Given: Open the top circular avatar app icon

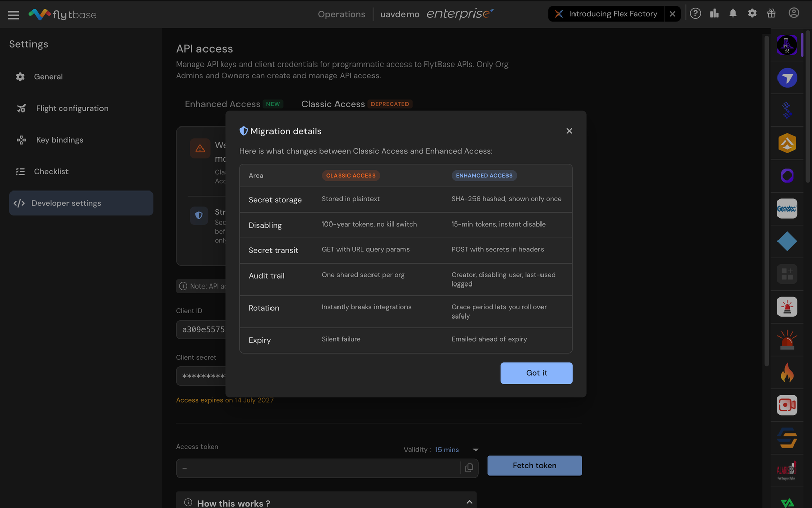Looking at the screenshot, I should click(787, 45).
